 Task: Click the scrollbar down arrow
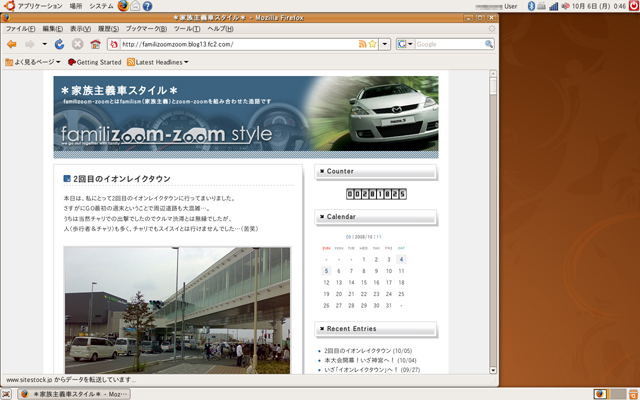point(493,370)
